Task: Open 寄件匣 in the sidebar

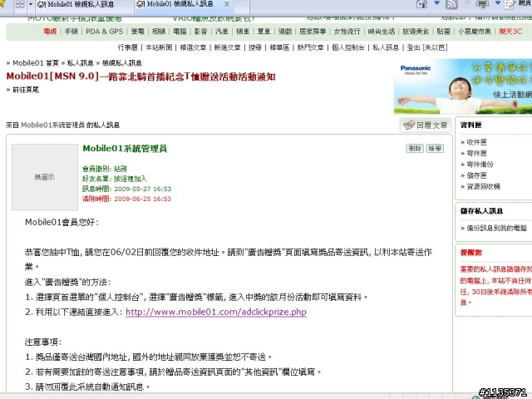Action: click(x=476, y=153)
